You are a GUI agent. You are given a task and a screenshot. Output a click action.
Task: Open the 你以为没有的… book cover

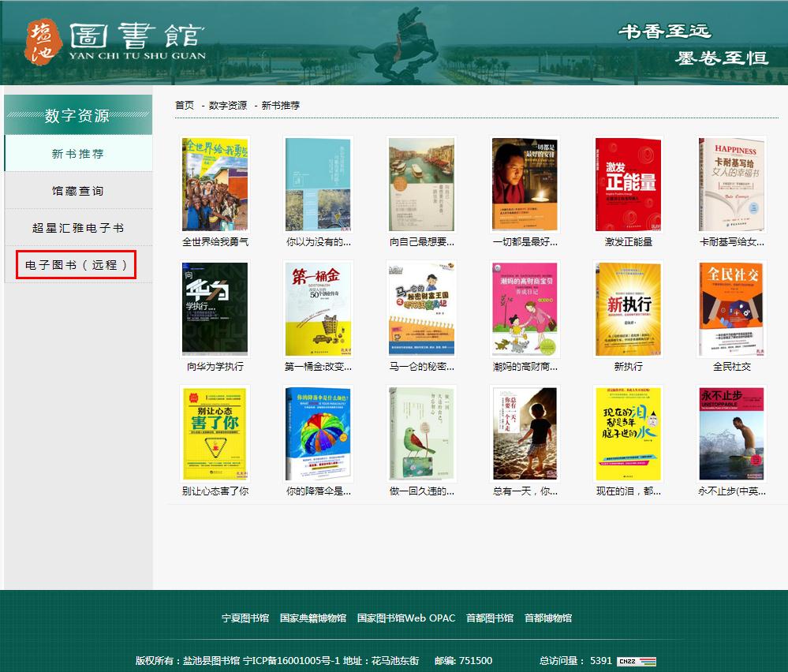(318, 185)
